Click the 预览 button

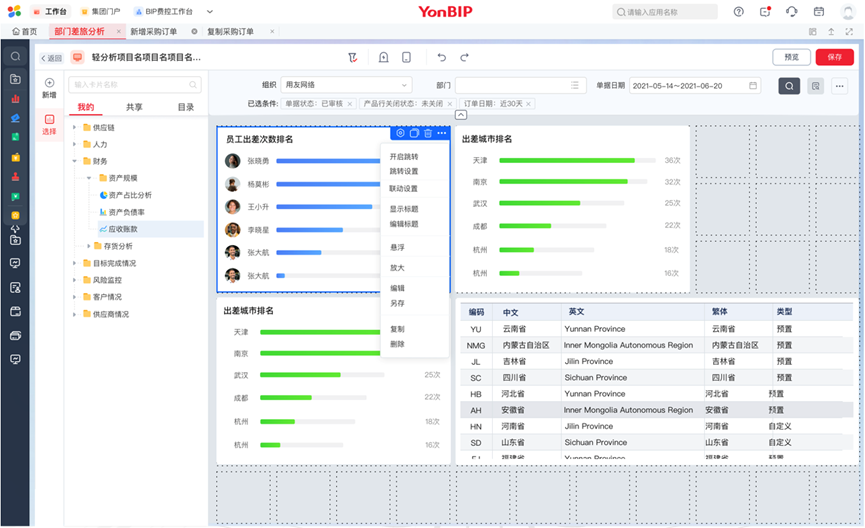point(791,58)
